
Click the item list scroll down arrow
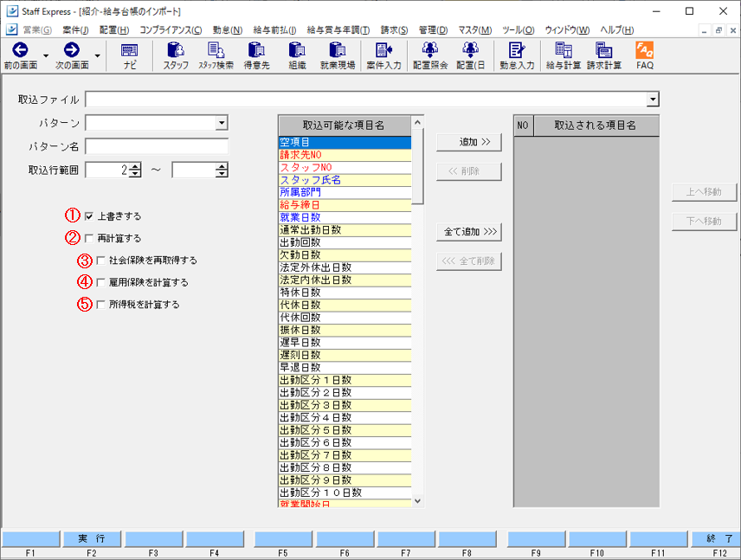418,501
